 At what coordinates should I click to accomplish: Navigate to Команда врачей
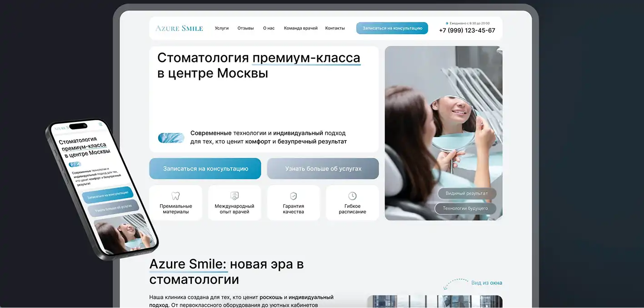tap(300, 28)
